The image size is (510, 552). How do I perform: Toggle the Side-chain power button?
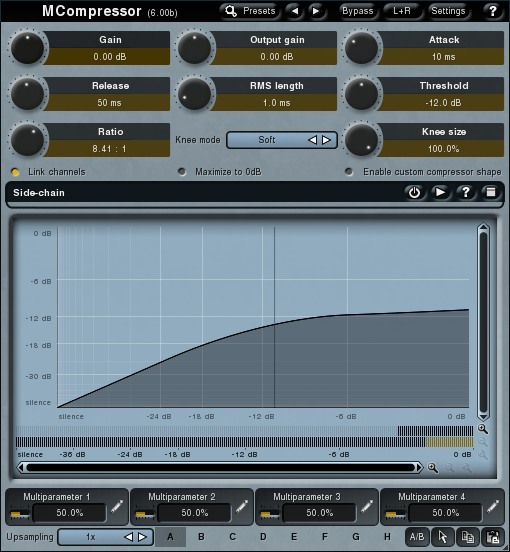[414, 193]
